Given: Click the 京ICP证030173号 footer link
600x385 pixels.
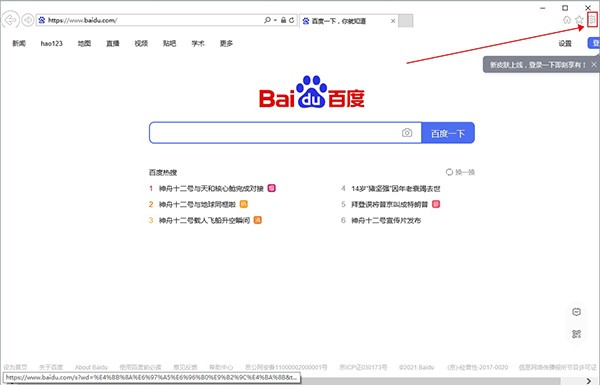Looking at the screenshot, I should 363,367.
